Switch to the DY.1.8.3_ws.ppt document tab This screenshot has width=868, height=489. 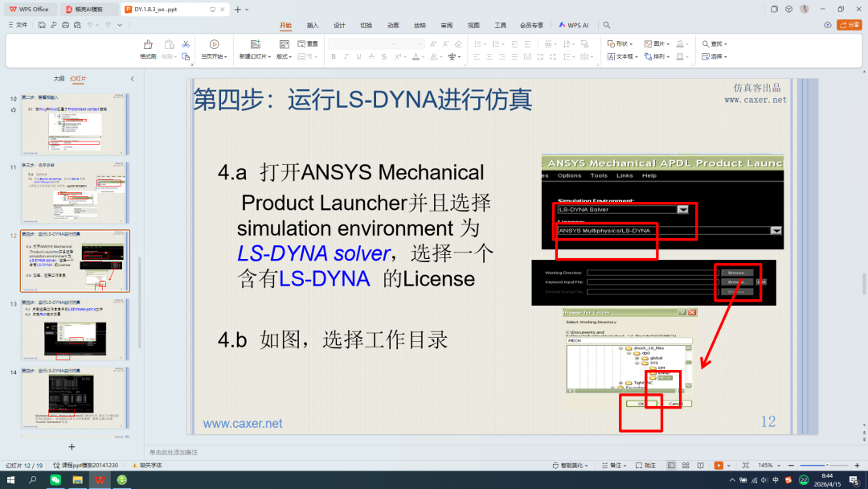tap(174, 10)
